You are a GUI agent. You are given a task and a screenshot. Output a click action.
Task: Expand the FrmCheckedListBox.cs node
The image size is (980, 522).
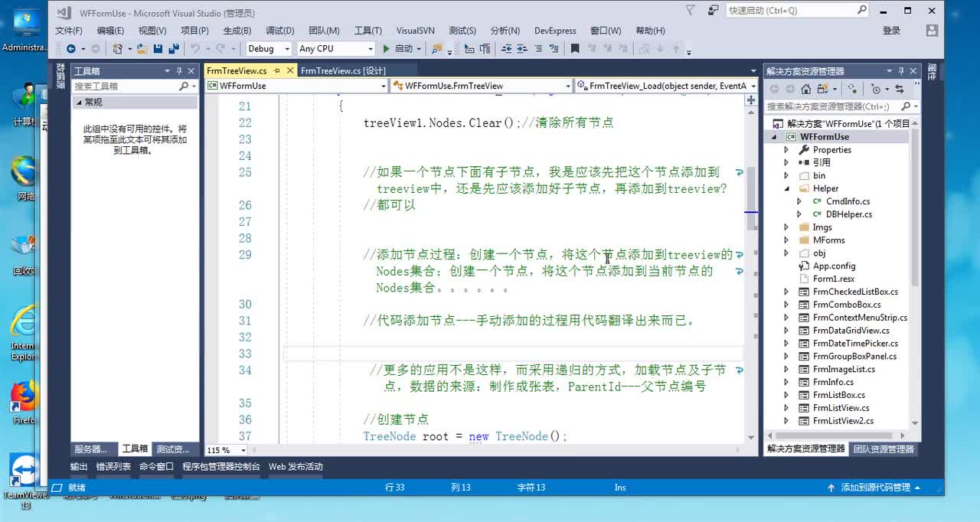coord(786,292)
